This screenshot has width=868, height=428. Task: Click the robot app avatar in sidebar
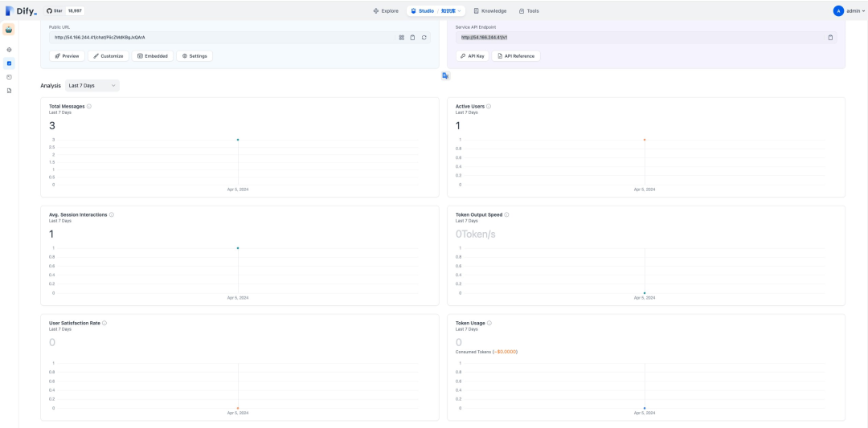point(9,29)
